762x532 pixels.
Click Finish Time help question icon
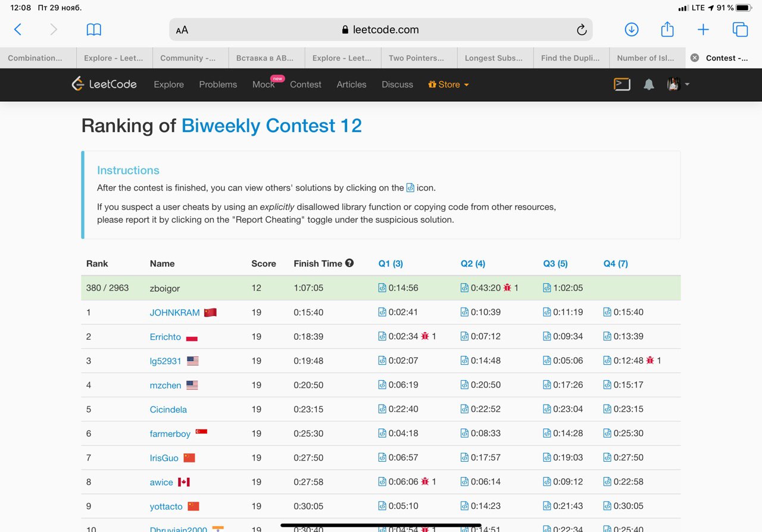[x=349, y=262]
